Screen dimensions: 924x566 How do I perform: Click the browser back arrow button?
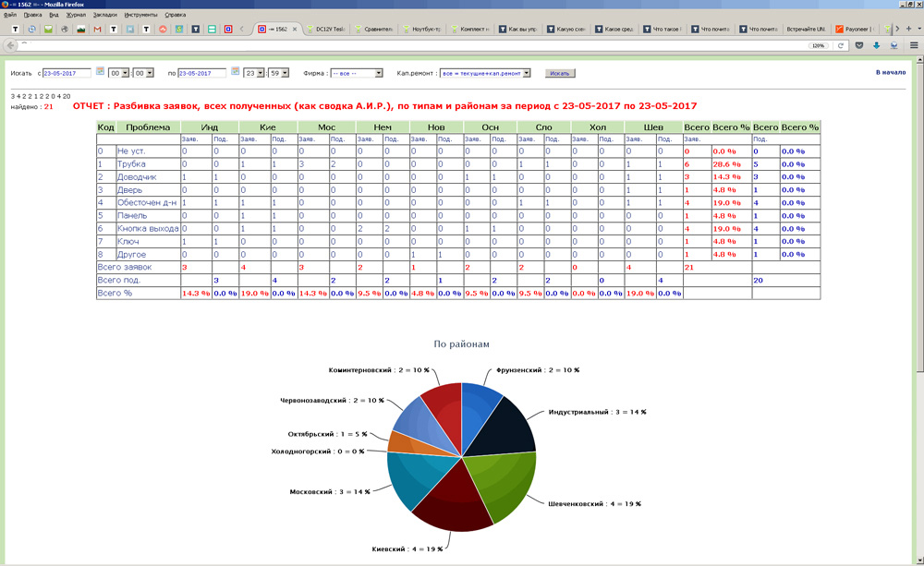(11, 45)
